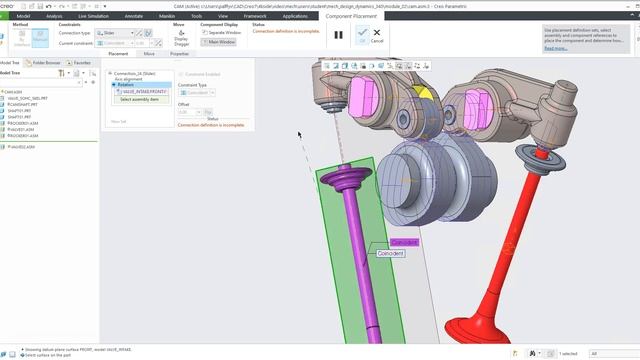The height and width of the screenshot is (360, 640).
Task: Click the Redo arrow in the quick access toolbar
Action: pyautogui.click(x=62, y=7)
